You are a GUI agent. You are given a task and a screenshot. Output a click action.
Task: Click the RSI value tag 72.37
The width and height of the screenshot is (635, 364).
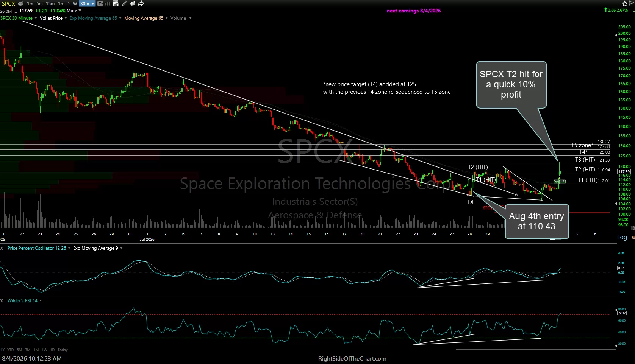pyautogui.click(x=622, y=313)
